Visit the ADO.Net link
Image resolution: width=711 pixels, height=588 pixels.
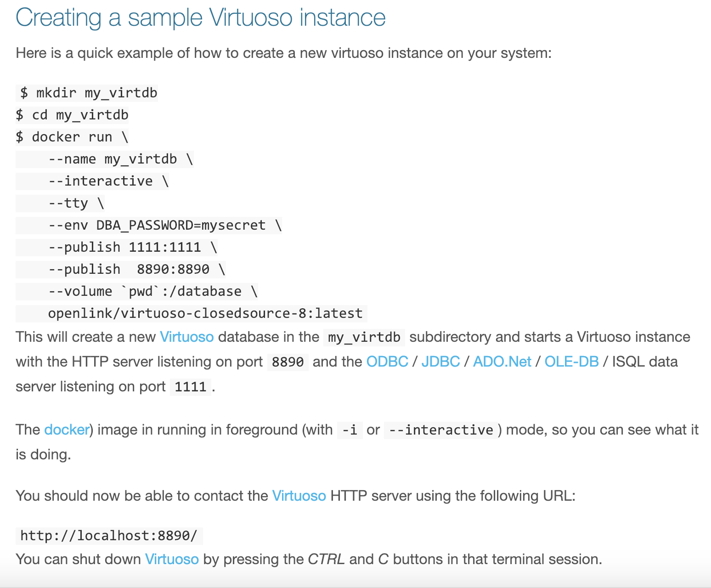coord(502,362)
